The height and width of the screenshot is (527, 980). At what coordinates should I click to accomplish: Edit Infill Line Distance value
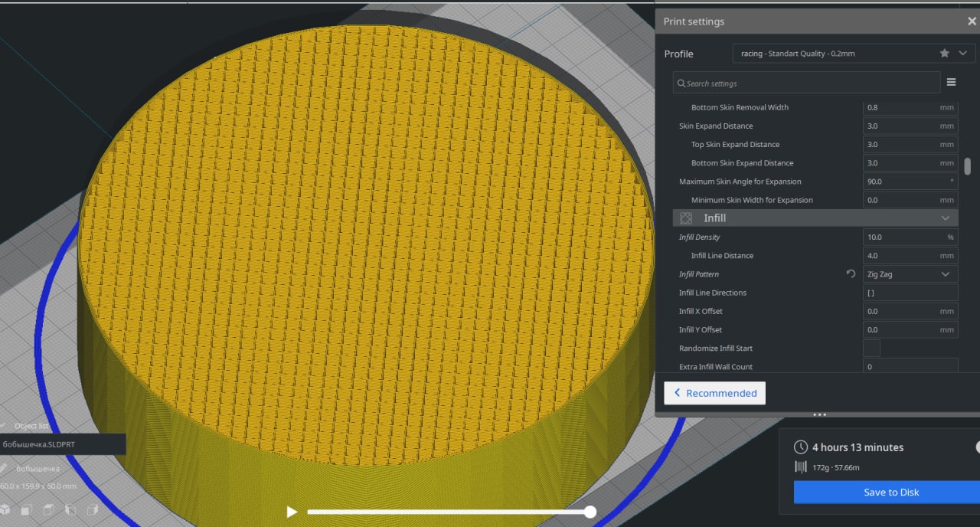click(910, 256)
